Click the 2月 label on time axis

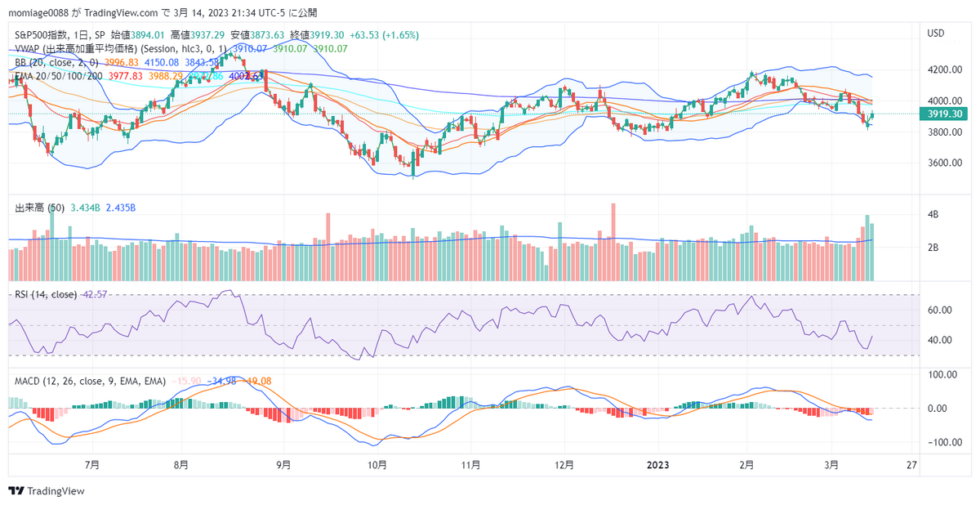point(748,464)
